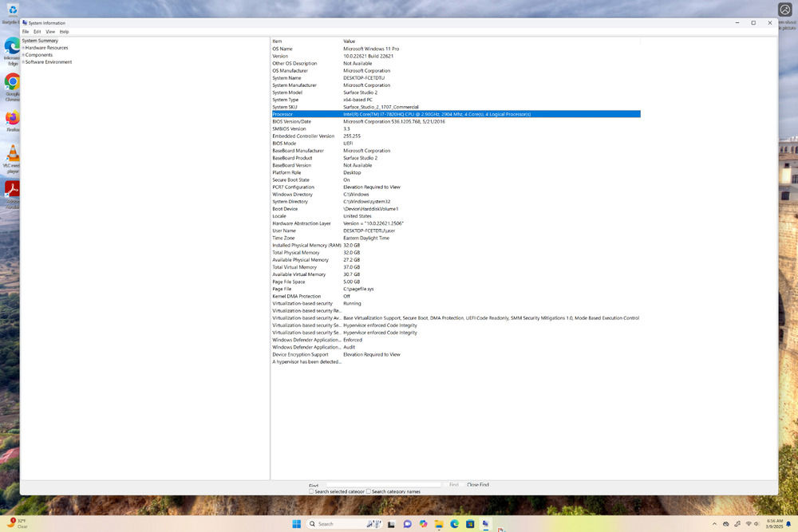Expand the Components tree node

(23, 55)
